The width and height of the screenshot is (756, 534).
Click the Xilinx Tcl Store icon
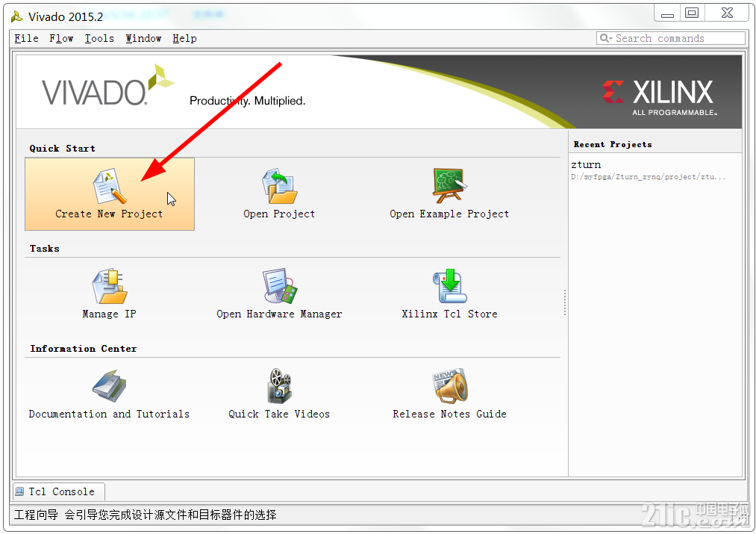449,286
